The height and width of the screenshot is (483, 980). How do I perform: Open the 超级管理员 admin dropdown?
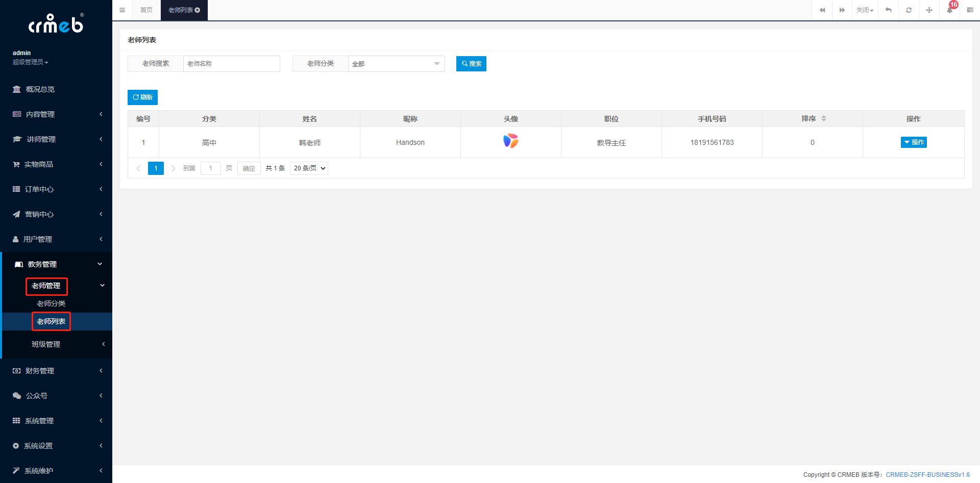click(x=31, y=62)
